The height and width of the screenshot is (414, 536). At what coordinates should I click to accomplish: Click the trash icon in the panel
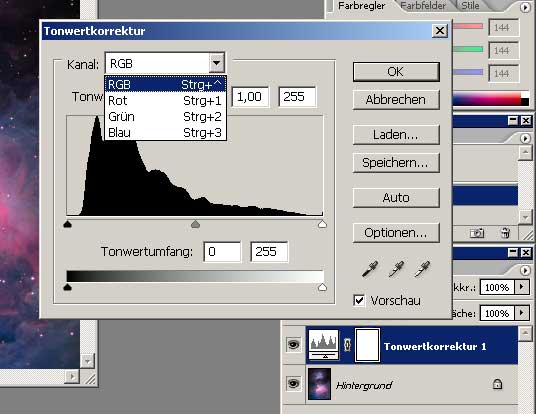coord(505,233)
